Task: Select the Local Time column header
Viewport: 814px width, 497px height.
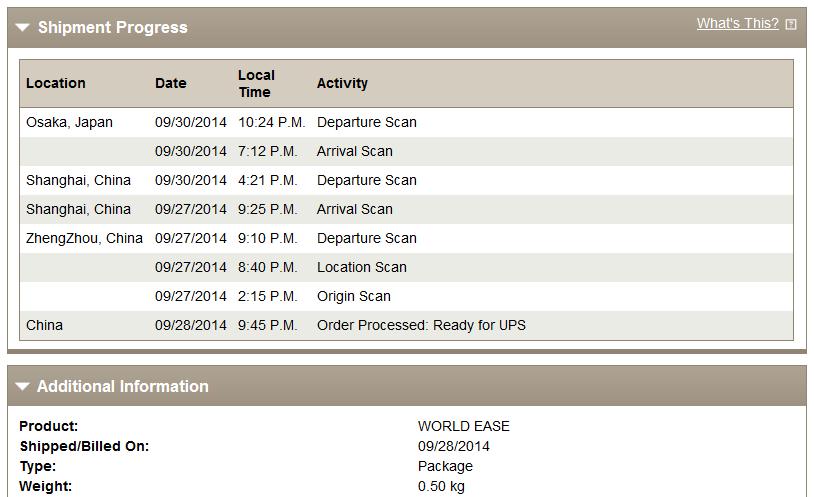Action: point(256,83)
